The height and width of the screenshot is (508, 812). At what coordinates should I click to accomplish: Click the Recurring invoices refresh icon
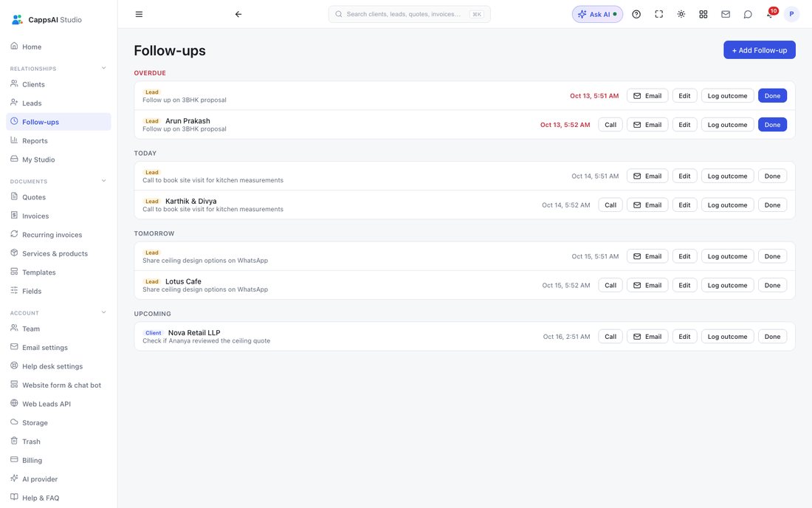[14, 234]
